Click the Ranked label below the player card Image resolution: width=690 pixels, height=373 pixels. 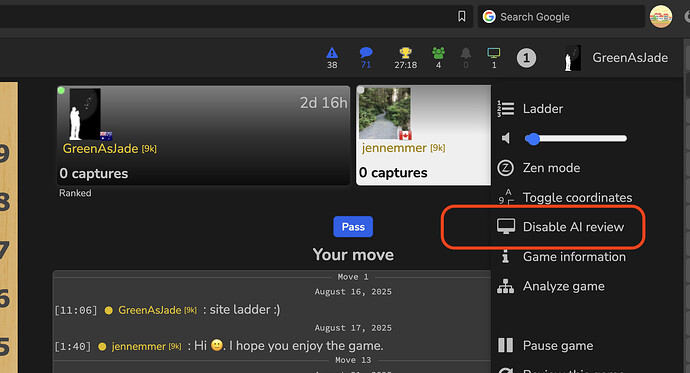pos(75,193)
